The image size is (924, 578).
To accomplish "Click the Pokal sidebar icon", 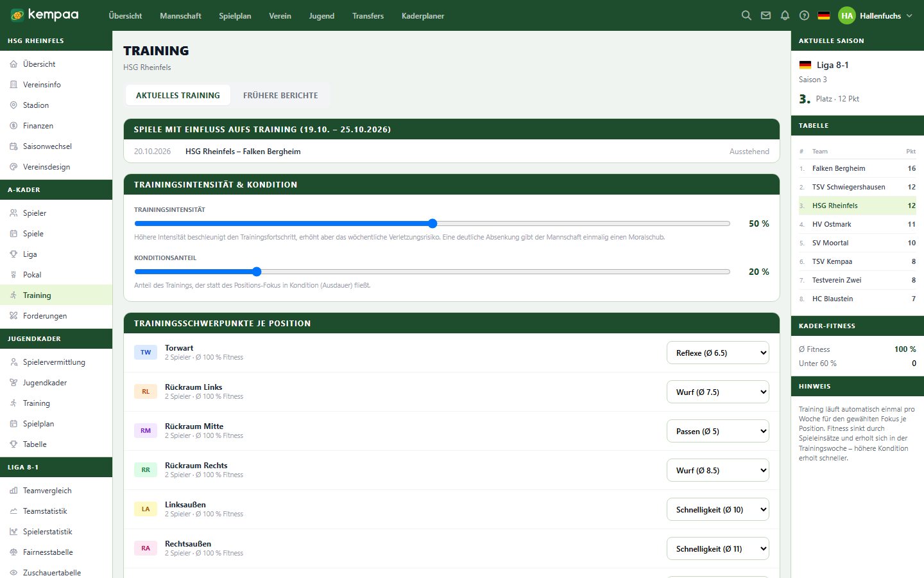I will (x=13, y=275).
